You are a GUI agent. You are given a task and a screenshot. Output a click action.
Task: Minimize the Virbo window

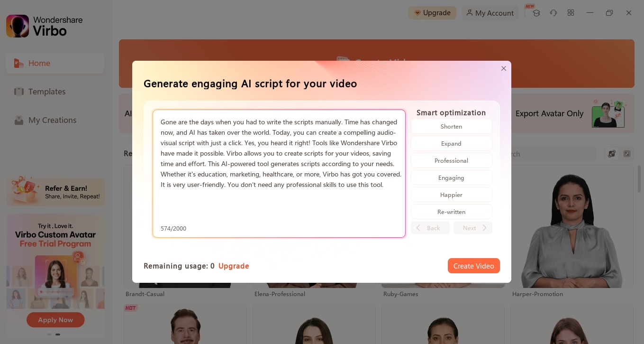[590, 13]
